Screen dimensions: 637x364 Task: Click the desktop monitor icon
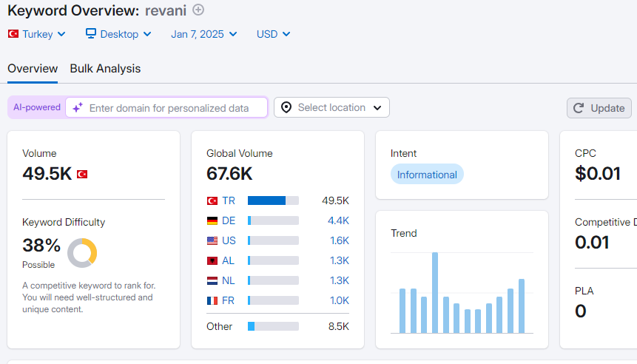tap(91, 33)
